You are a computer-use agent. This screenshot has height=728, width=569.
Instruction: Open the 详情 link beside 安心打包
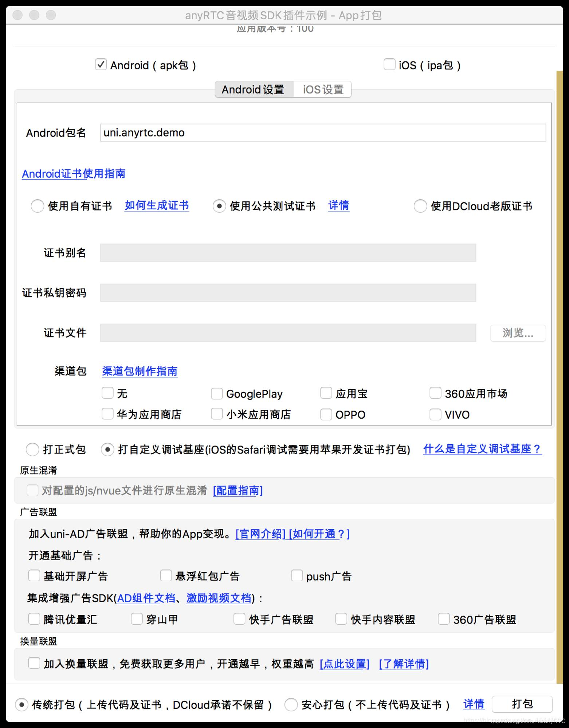pos(474,704)
